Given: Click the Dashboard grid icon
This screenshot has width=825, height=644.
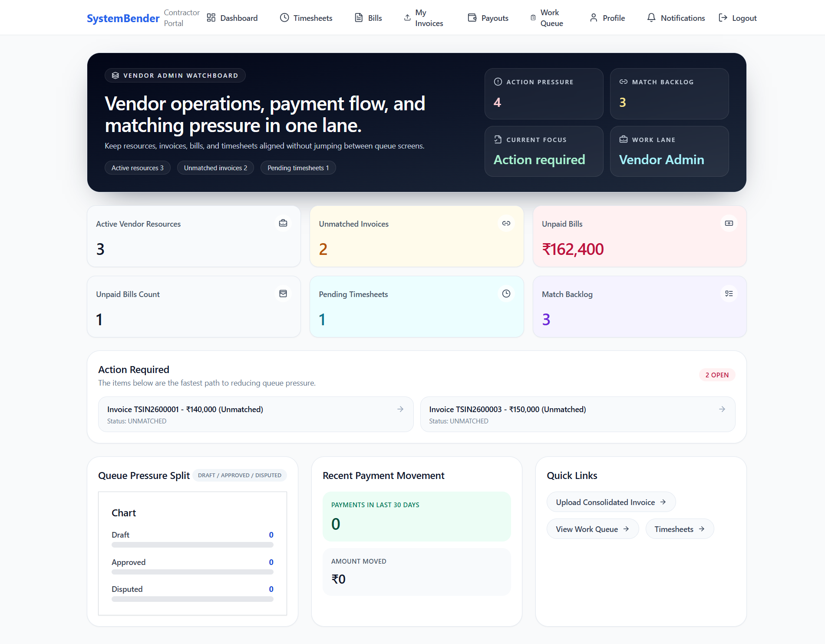Looking at the screenshot, I should click(x=211, y=18).
